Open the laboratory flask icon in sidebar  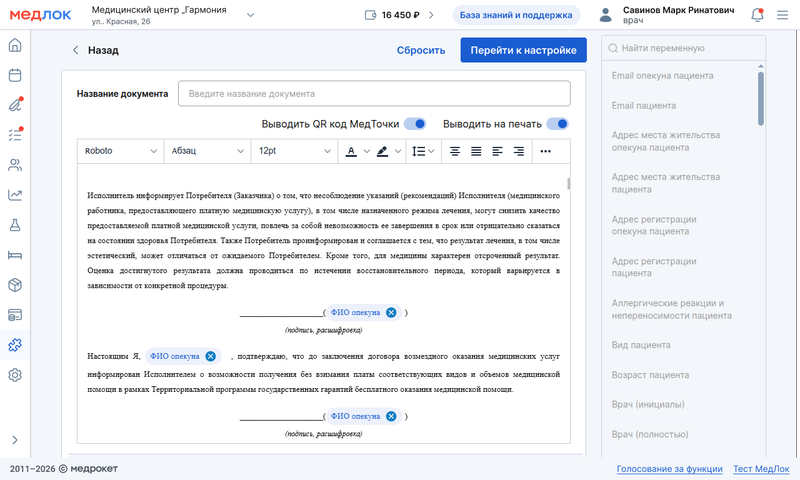[x=15, y=225]
